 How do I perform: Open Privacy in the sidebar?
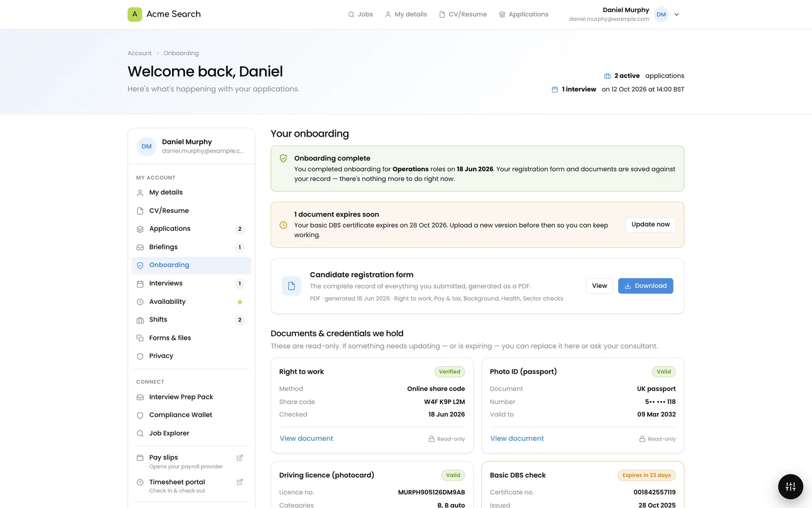click(x=191, y=356)
